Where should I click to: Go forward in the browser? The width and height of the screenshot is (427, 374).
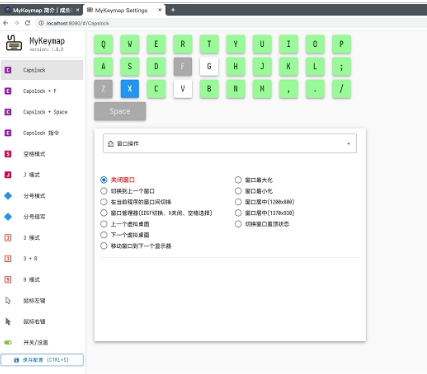[17, 23]
